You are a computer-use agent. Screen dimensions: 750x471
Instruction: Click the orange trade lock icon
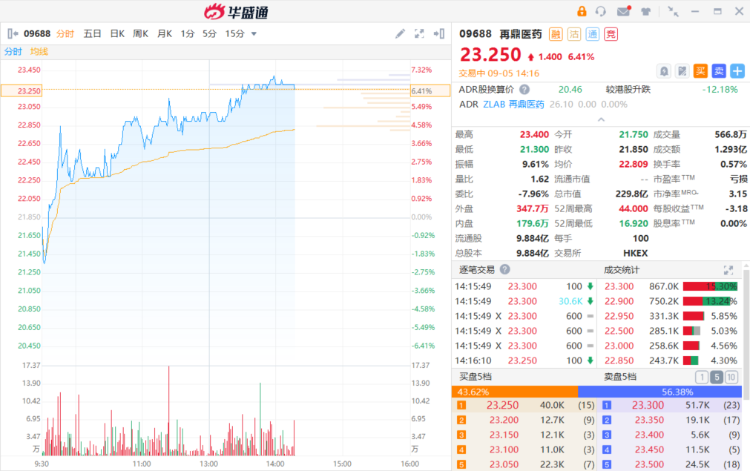tap(582, 11)
